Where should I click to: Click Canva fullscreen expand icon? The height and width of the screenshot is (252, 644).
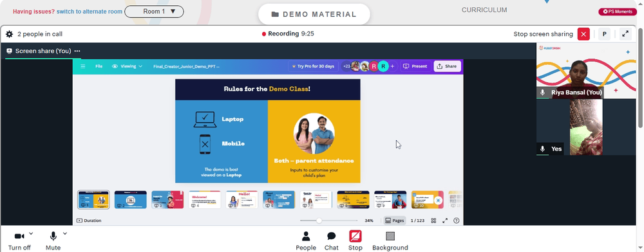tap(445, 221)
